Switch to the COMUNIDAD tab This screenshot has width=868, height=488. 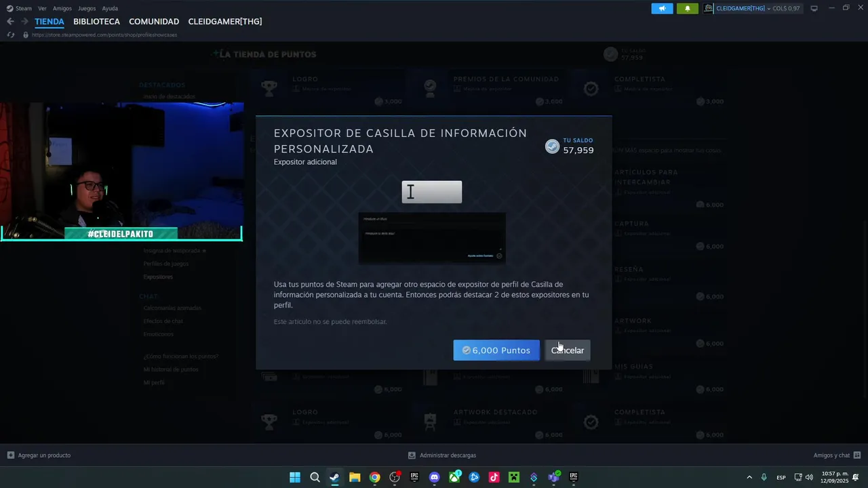click(x=154, y=22)
